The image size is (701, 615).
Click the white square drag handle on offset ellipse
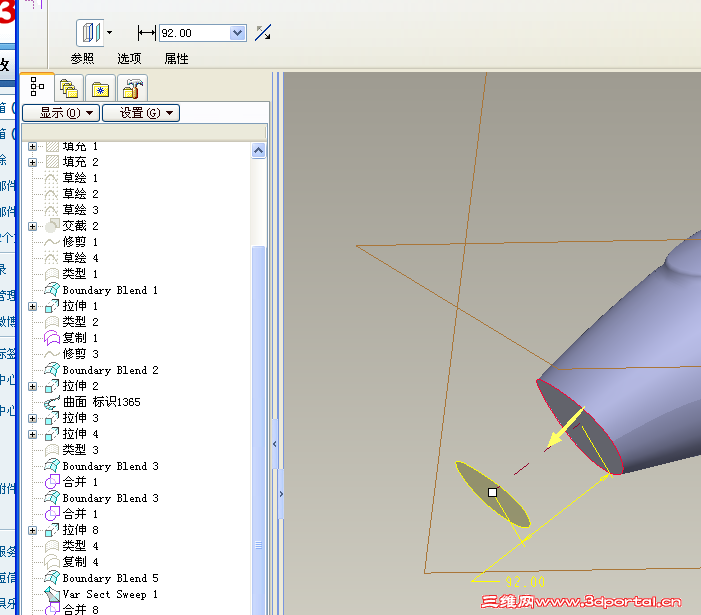(492, 492)
